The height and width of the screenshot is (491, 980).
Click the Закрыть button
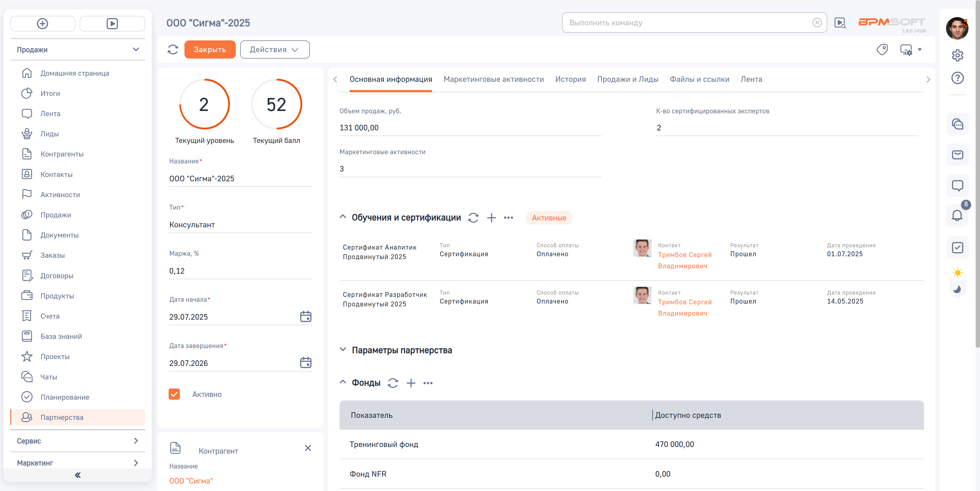(x=210, y=50)
